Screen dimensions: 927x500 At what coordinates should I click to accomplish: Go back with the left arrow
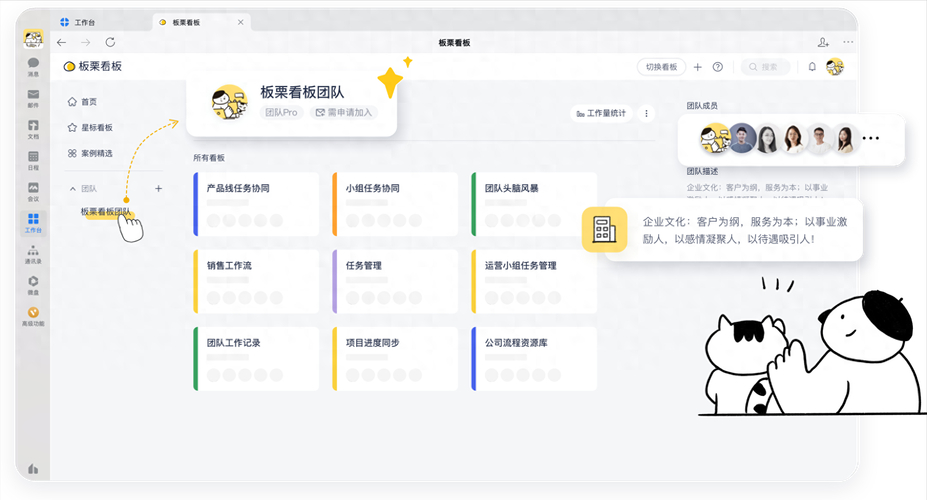coord(61,43)
